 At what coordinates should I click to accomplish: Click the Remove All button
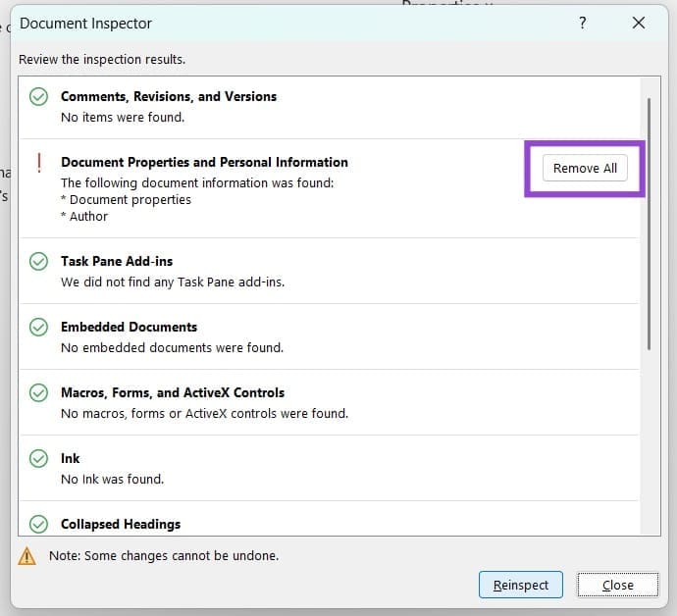(585, 168)
